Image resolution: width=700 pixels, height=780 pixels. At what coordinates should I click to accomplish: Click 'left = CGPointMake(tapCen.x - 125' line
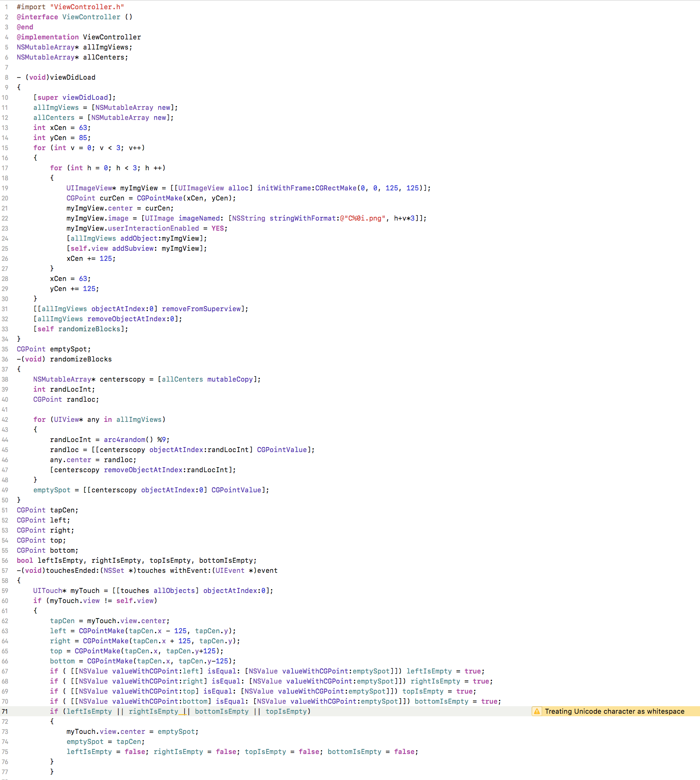tap(143, 631)
